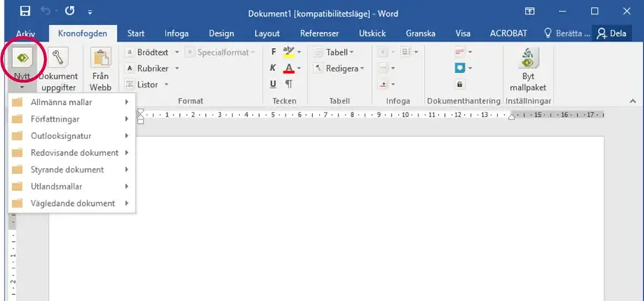Click the Rubriker 'A' icon
Viewport: 644px width, 301px height.
click(x=129, y=68)
